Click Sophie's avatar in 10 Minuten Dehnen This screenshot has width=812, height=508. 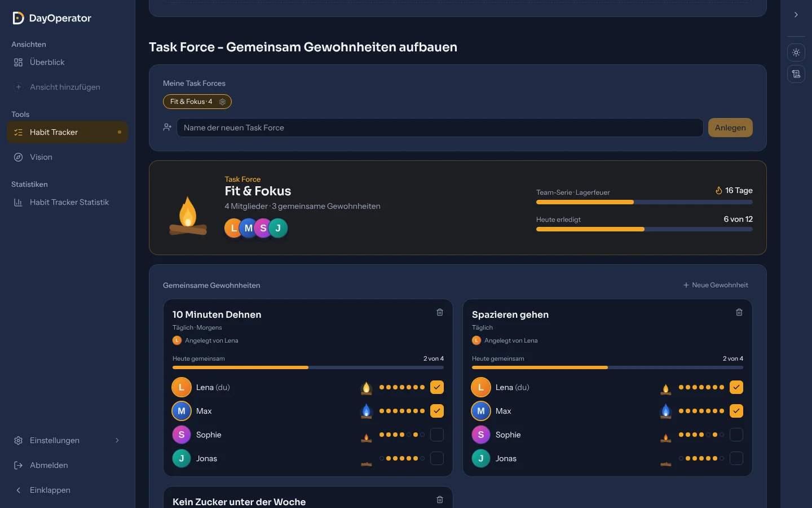click(x=182, y=435)
